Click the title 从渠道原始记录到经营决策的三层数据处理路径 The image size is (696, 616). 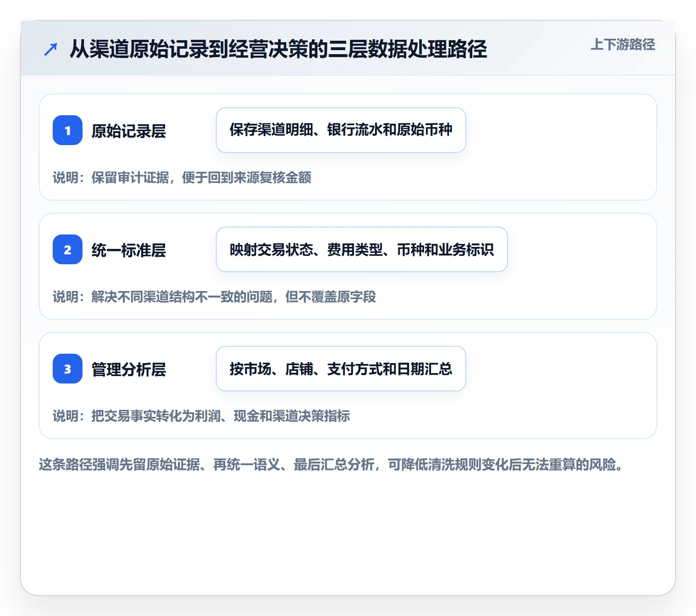point(278,49)
